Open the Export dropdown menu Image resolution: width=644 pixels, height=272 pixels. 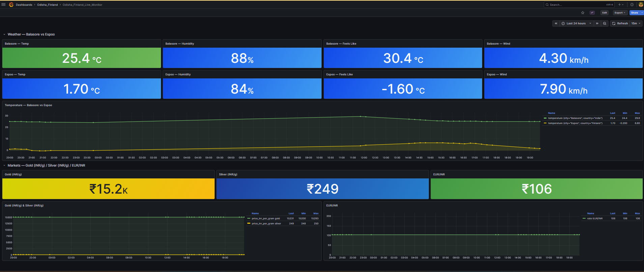[x=620, y=13]
